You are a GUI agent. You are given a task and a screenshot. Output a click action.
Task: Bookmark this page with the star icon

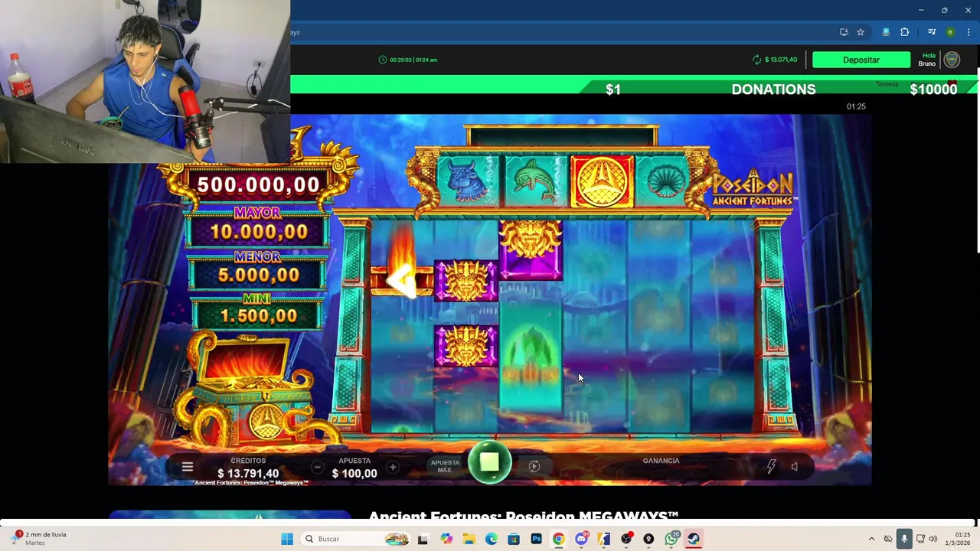[861, 32]
